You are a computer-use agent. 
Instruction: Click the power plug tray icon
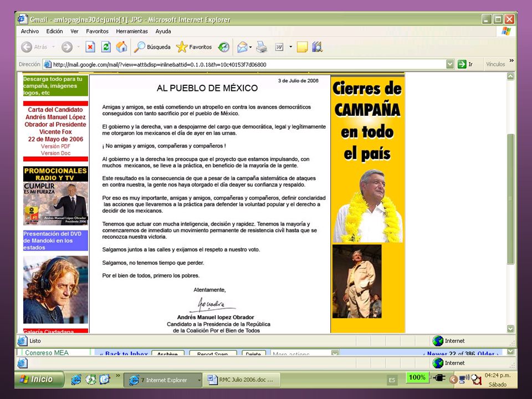439,377
